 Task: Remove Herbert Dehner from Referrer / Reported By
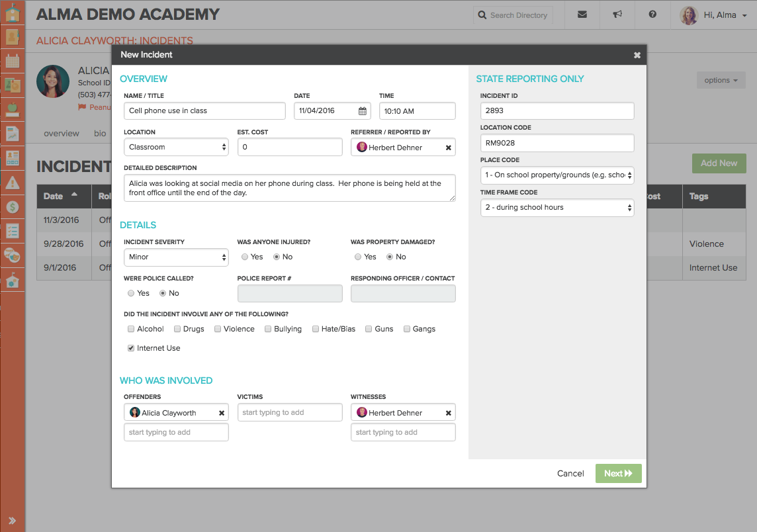pyautogui.click(x=448, y=148)
